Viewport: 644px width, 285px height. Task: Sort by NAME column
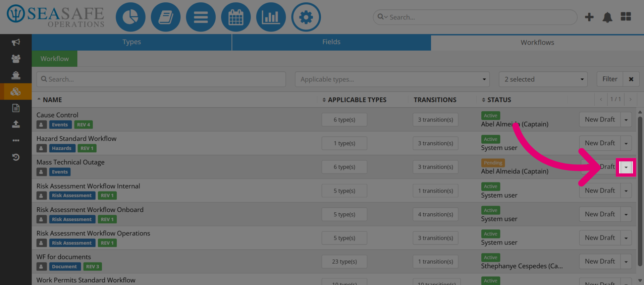point(49,100)
